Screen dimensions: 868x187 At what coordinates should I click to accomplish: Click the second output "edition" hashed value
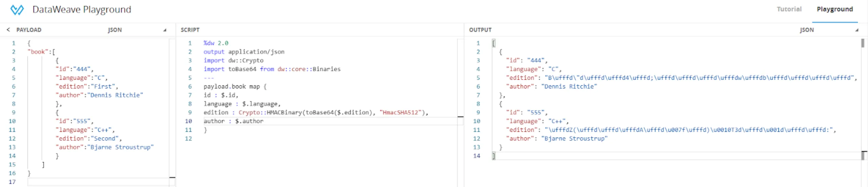pyautogui.click(x=689, y=130)
